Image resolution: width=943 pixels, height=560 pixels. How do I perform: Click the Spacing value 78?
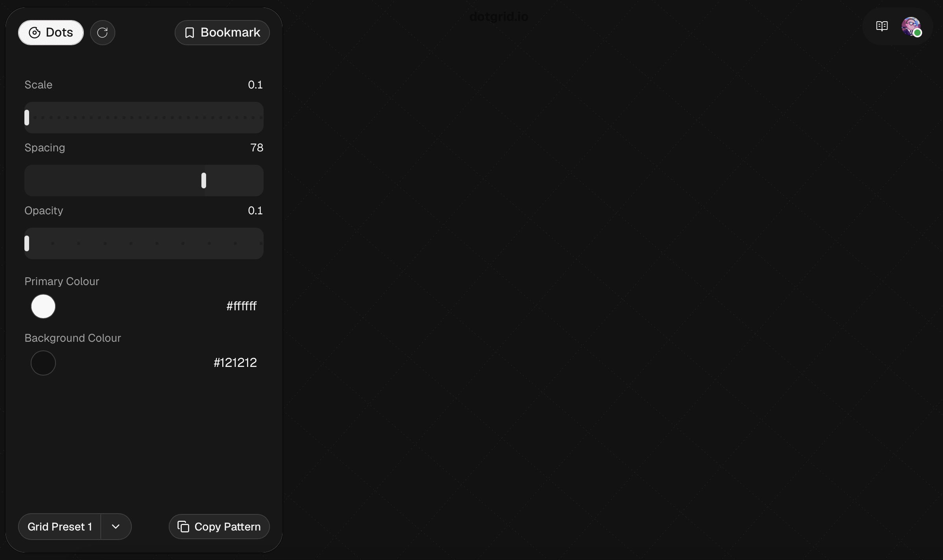point(257,148)
